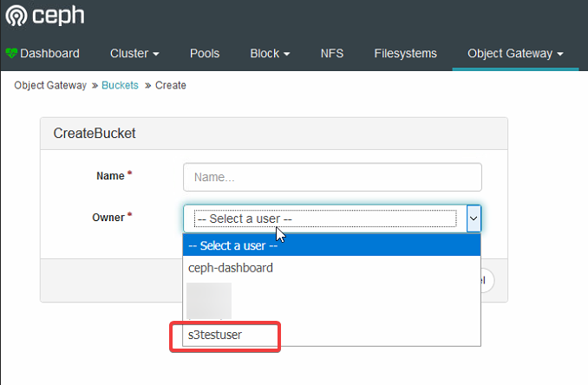Click the Ceph logo

pos(45,16)
